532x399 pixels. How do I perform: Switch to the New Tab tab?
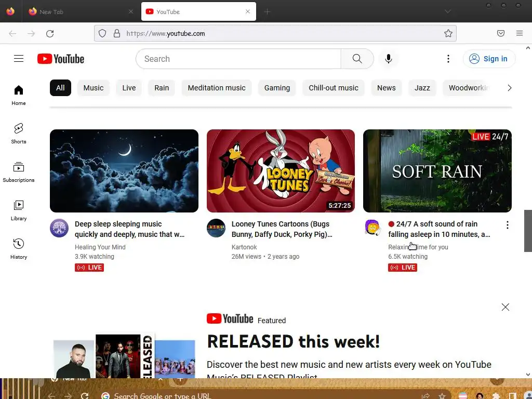click(81, 12)
